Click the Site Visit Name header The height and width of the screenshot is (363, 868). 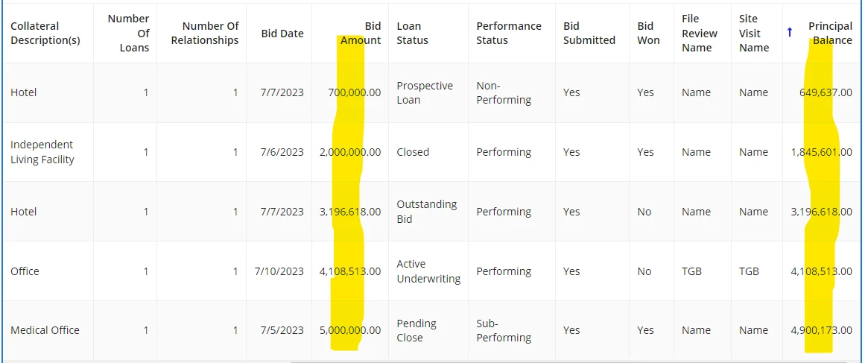pyautogui.click(x=754, y=34)
